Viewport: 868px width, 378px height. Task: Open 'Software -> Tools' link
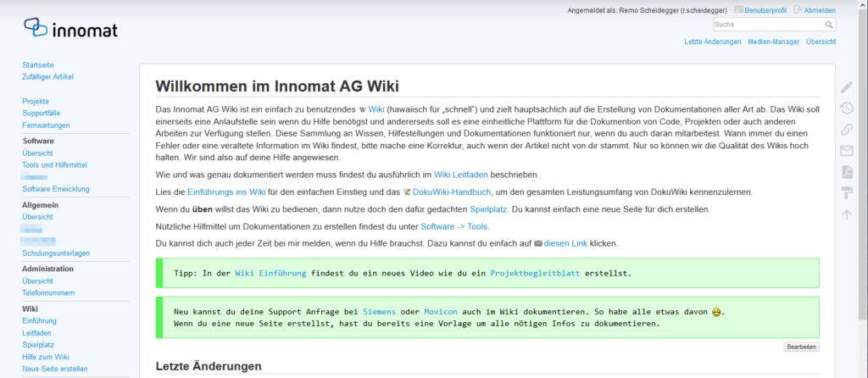[x=454, y=226]
